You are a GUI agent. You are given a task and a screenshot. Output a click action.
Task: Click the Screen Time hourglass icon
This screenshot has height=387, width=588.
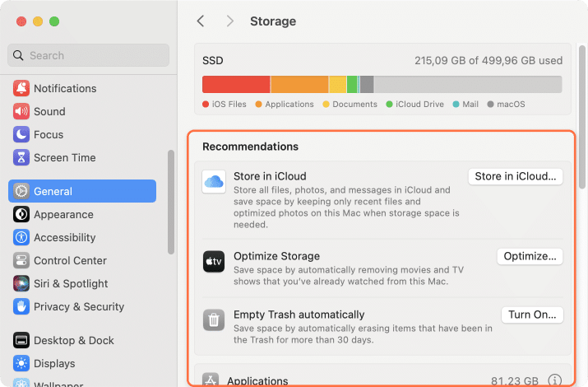tap(21, 157)
